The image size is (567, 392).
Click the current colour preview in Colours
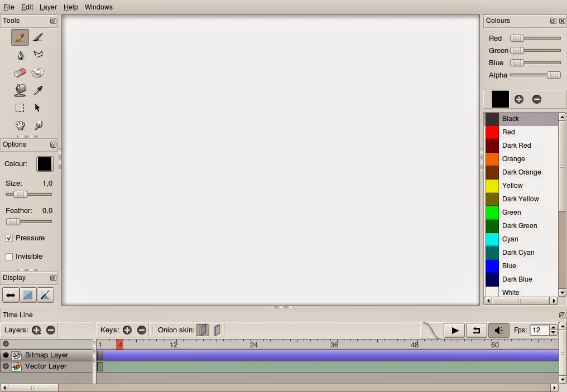pos(501,99)
